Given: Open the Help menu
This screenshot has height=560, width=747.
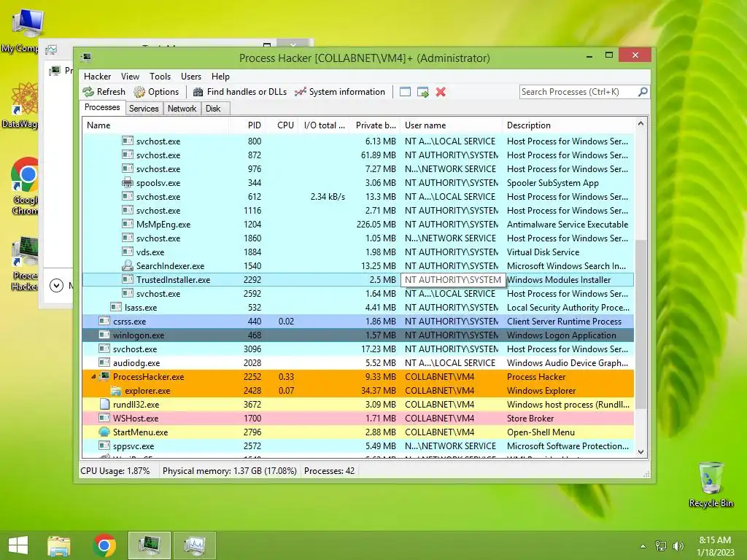Looking at the screenshot, I should (x=220, y=76).
